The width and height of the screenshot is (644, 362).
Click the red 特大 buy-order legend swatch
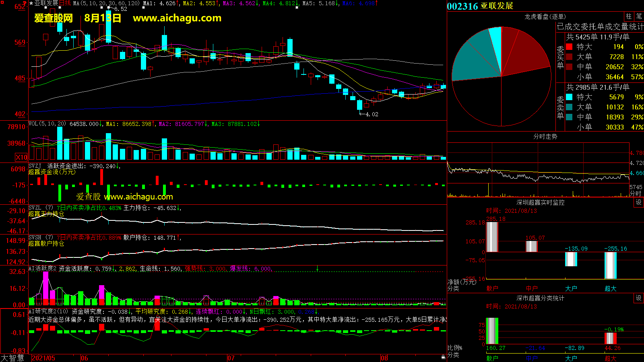(569, 47)
